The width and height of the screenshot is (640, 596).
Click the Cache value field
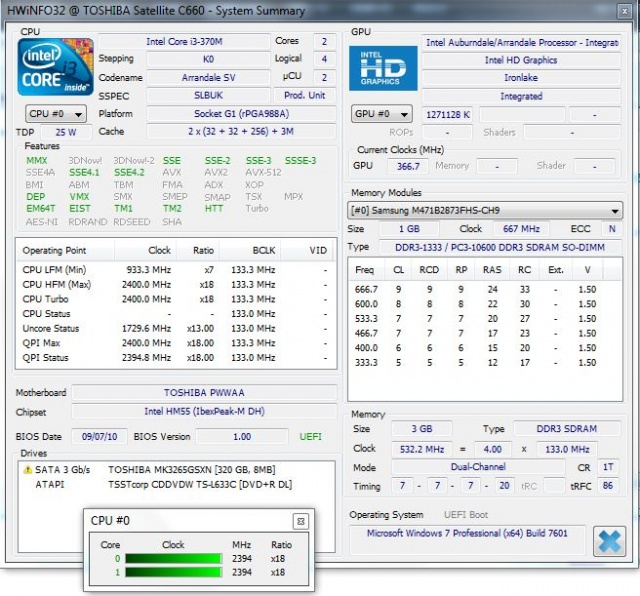click(x=241, y=131)
